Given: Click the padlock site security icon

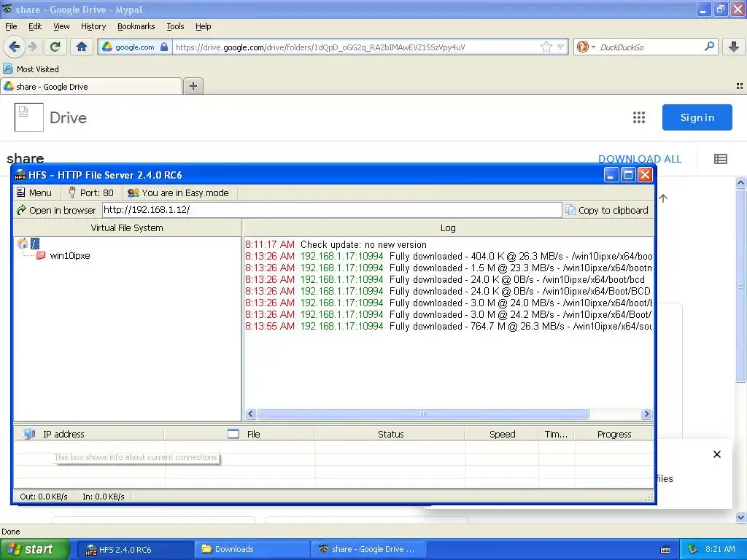Looking at the screenshot, I should tap(164, 47).
